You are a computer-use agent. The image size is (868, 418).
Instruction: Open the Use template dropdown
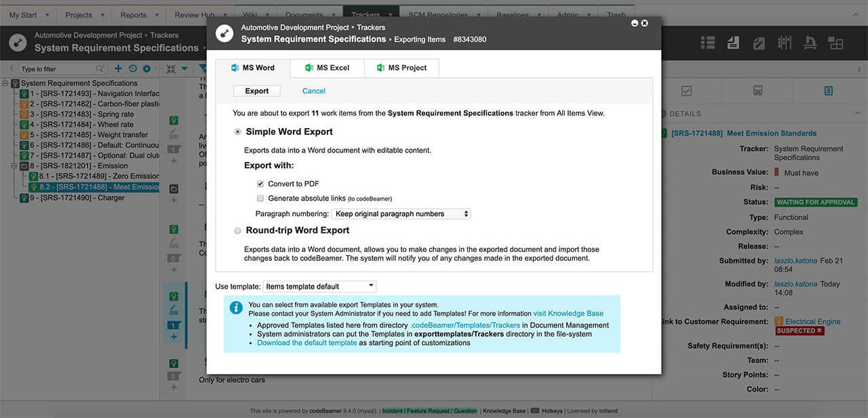(x=319, y=287)
